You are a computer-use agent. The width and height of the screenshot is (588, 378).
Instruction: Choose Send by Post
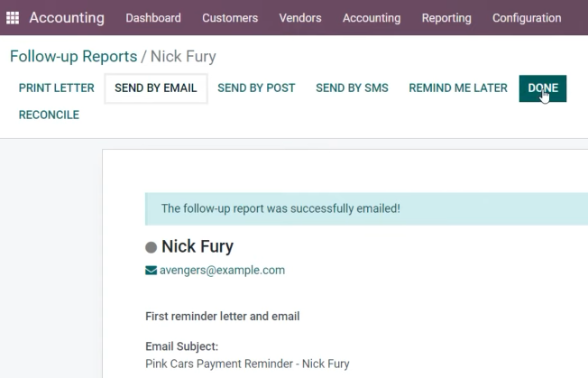[x=256, y=88]
